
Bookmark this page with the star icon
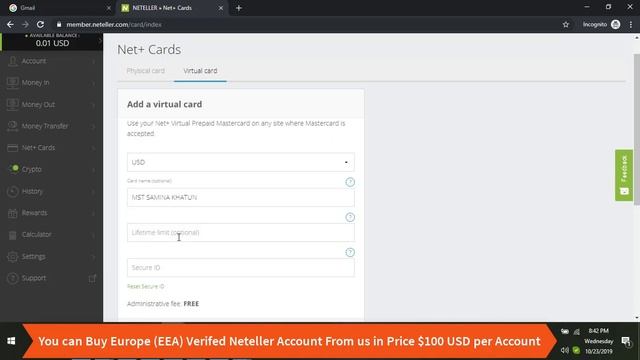point(566,24)
